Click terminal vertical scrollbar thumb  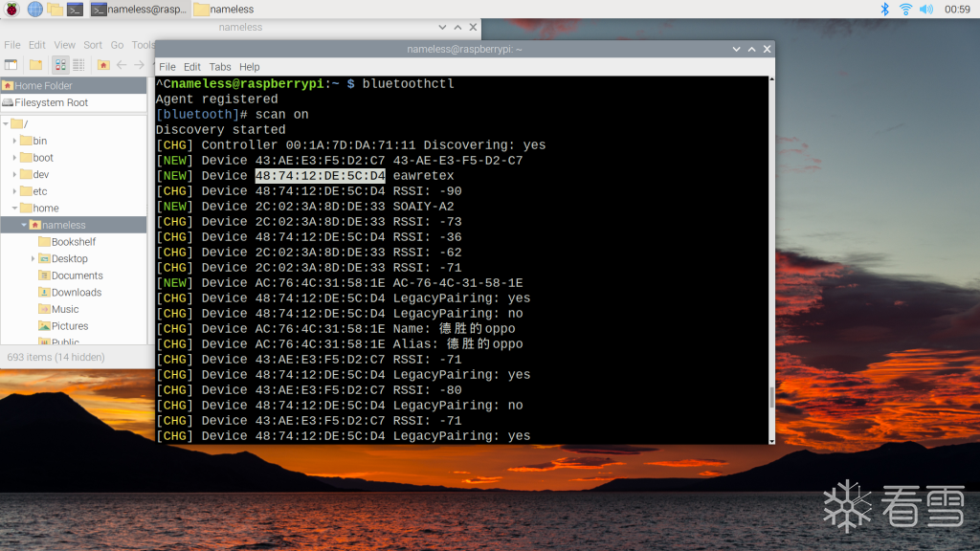(772, 397)
